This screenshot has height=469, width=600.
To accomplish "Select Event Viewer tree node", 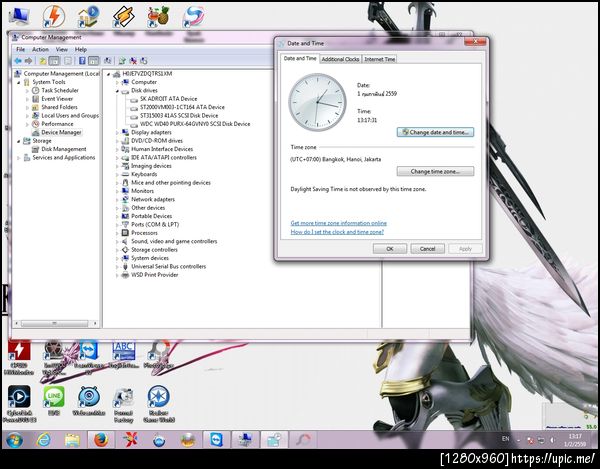I will tap(57, 99).
